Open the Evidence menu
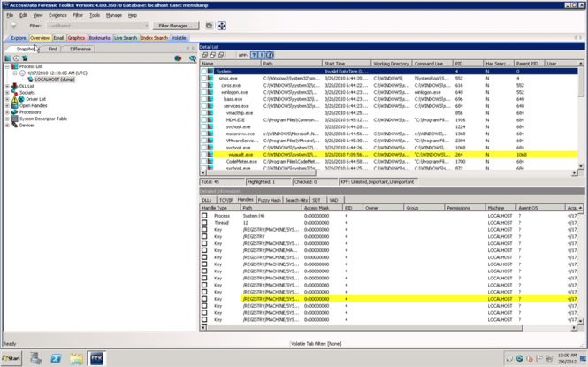Image resolution: width=588 pixels, height=367 pixels. click(x=57, y=15)
